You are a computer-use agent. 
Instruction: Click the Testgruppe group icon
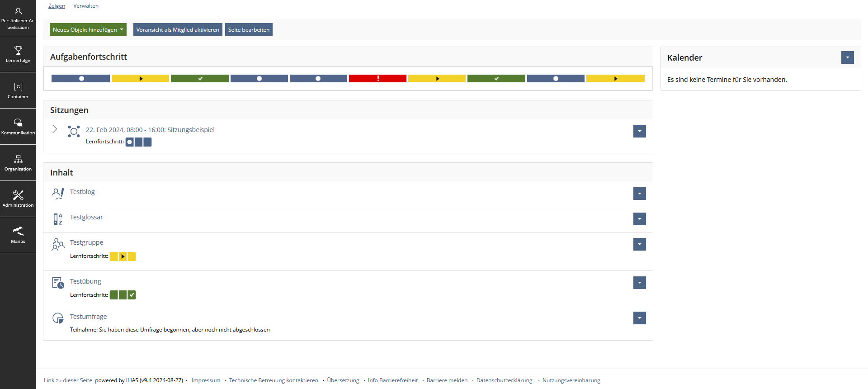58,244
